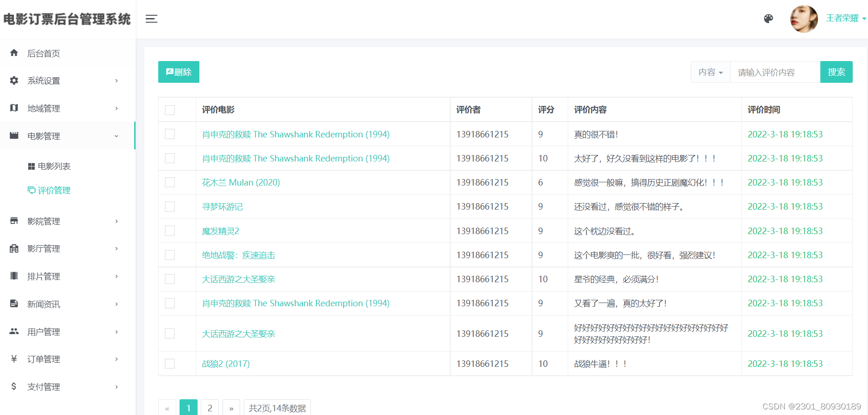Click the 搜索 button
868x415 pixels.
(x=836, y=72)
